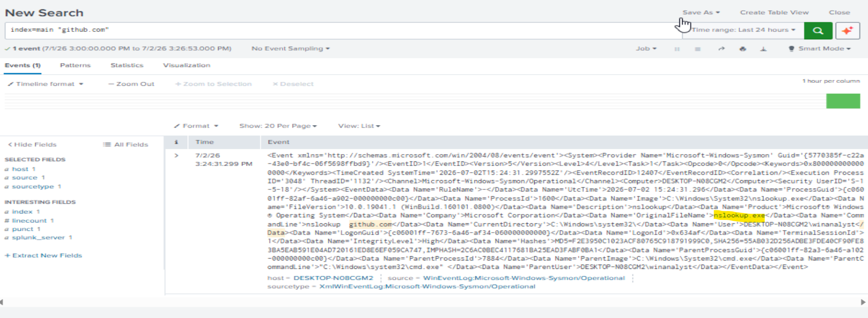Click host value DESKTOP-N08CGM2
Viewport: 868px width, 318px height.
[333, 278]
